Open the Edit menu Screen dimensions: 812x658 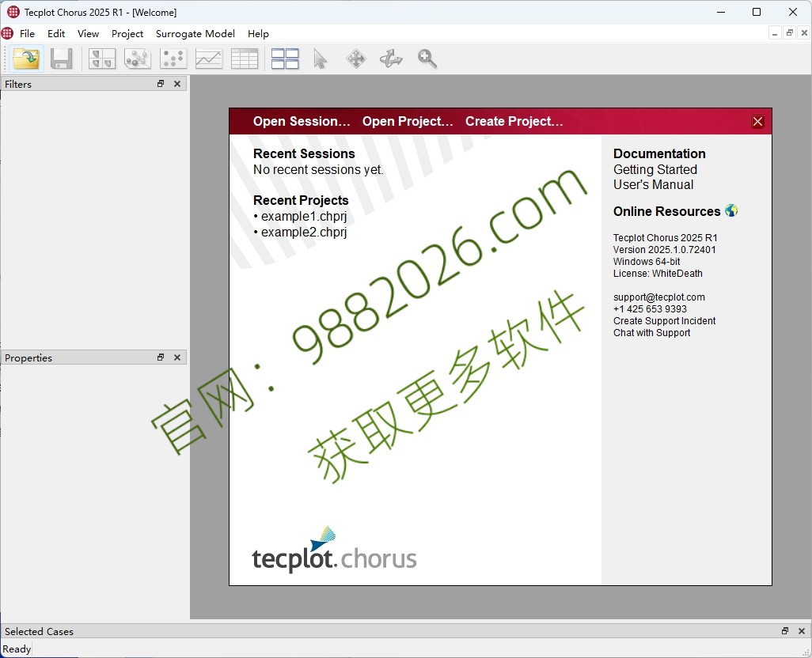click(x=56, y=34)
